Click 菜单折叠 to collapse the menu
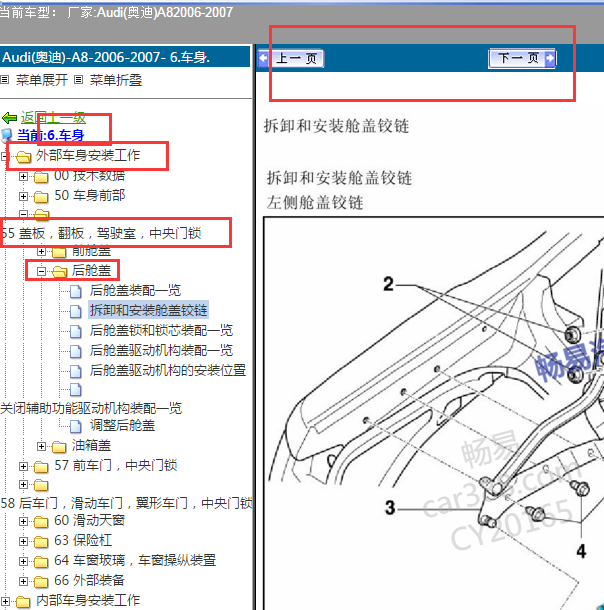The image size is (604, 610). click(116, 80)
